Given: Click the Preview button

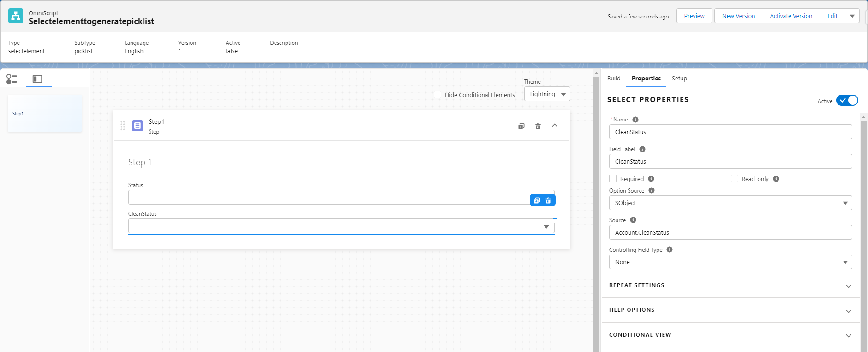Looking at the screenshot, I should coord(694,16).
